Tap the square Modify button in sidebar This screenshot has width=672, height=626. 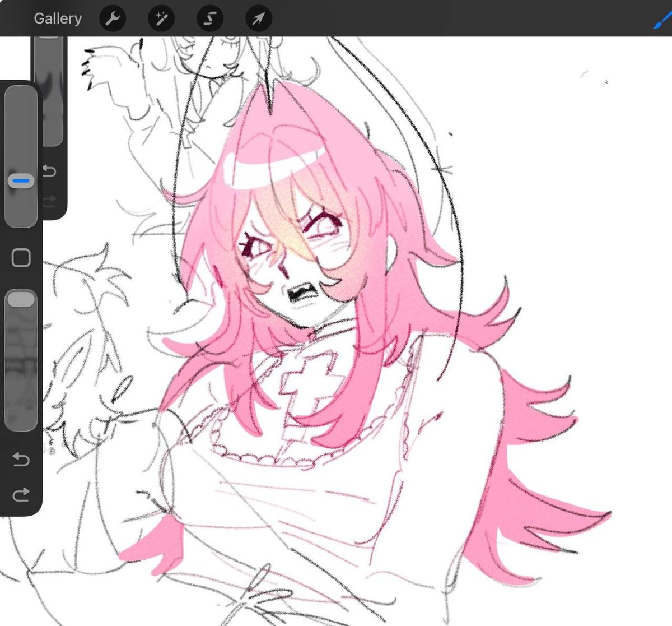tap(21, 258)
